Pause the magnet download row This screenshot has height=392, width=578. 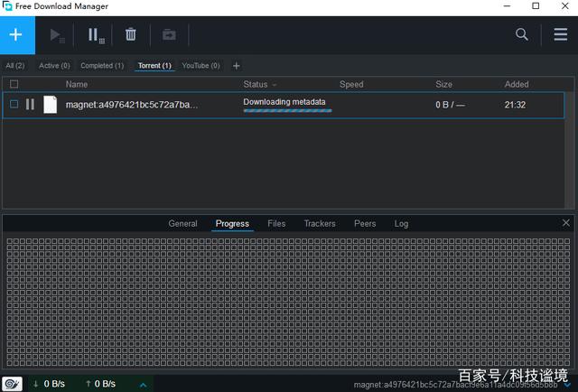point(30,105)
